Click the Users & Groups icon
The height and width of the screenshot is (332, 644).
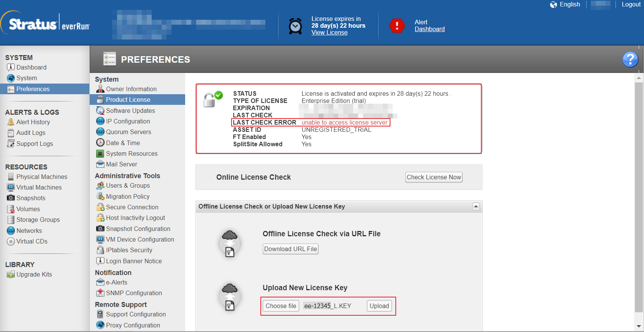point(100,186)
